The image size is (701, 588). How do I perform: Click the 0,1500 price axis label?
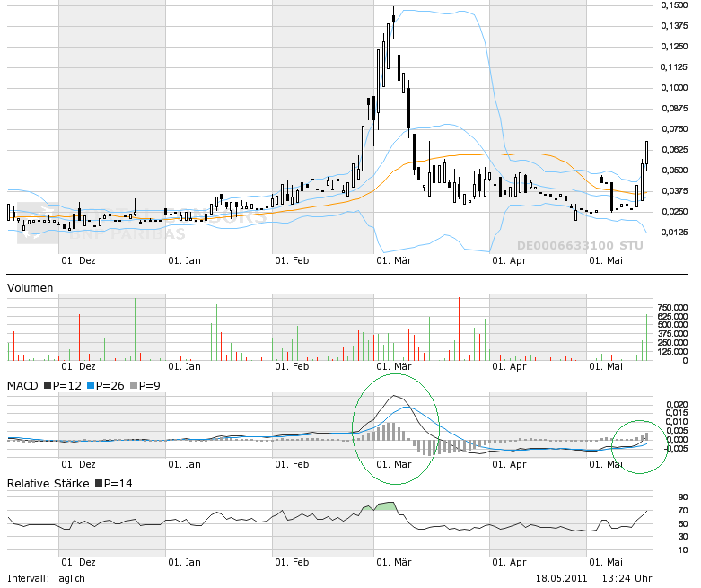coord(674,4)
